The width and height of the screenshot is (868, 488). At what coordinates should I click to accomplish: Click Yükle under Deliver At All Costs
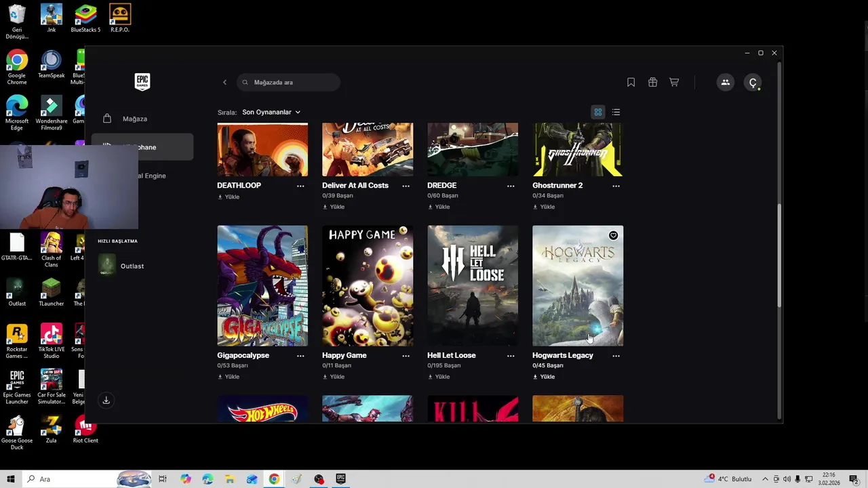(334, 207)
